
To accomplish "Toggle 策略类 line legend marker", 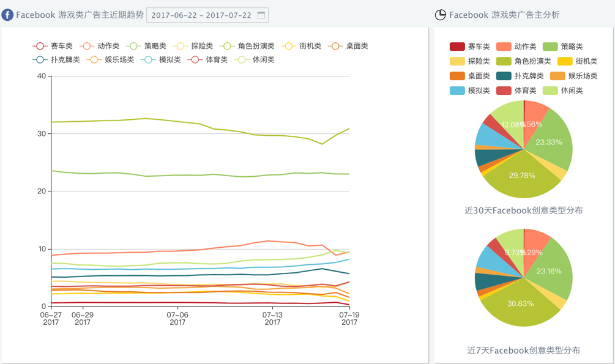I will 133,46.
